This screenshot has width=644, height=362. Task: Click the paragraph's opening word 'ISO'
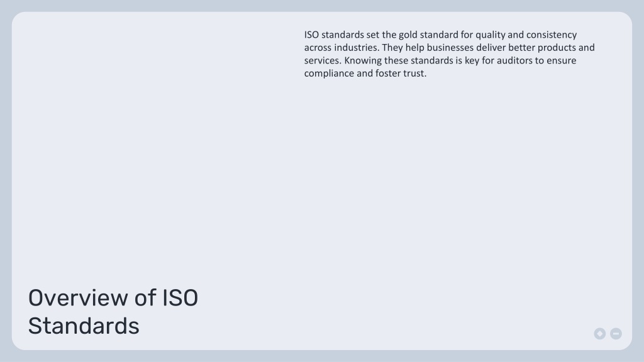pos(311,35)
